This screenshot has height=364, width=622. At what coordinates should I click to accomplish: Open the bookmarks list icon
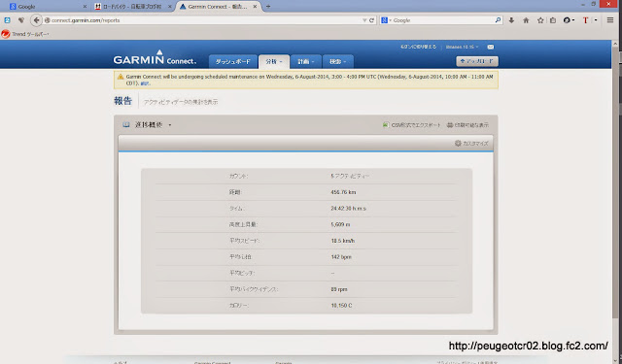[553, 20]
